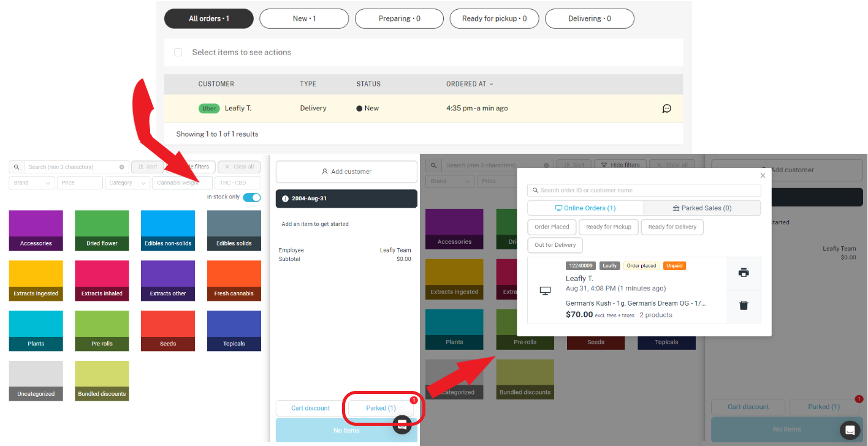The width and height of the screenshot is (868, 446).
Task: Click the undimmed Sort button
Action: [147, 167]
